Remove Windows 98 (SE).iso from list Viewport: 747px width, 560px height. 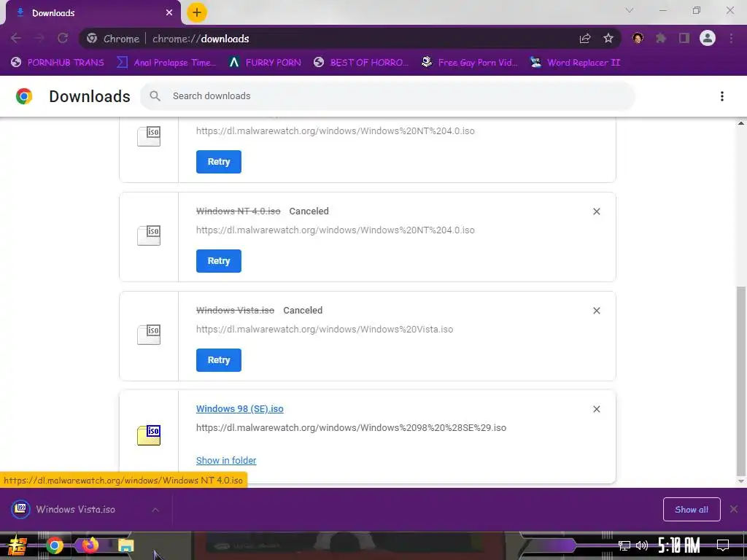point(597,409)
